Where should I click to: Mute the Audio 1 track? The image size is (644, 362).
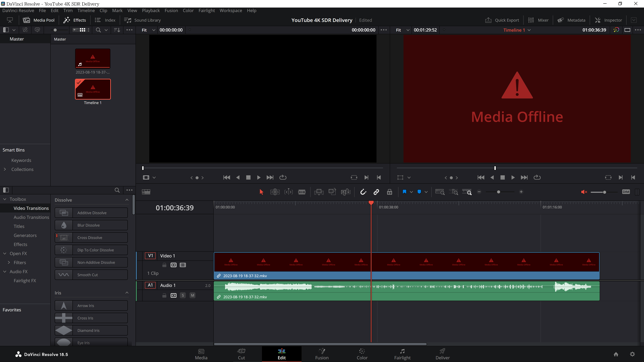[193, 295]
